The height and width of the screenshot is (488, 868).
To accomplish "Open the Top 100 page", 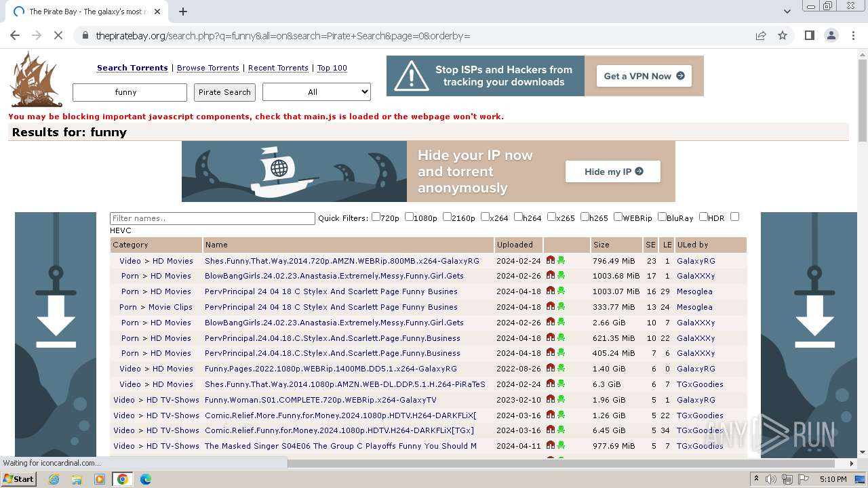I will click(x=332, y=68).
